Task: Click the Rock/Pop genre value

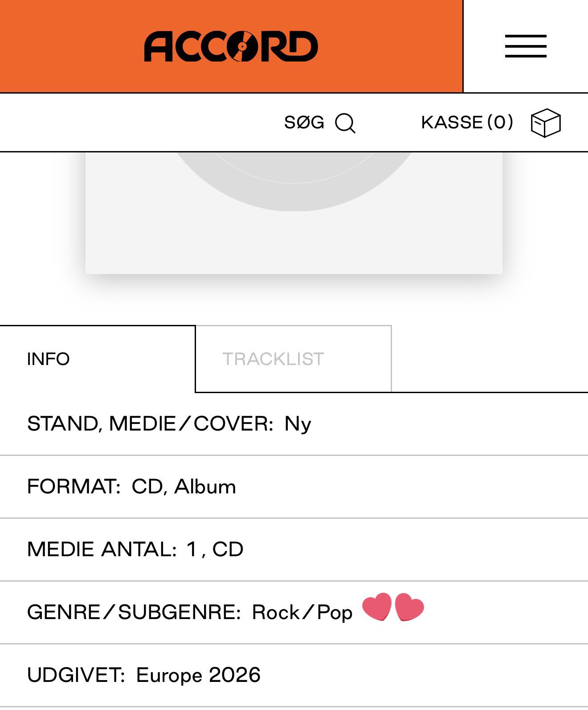Action: pos(302,612)
